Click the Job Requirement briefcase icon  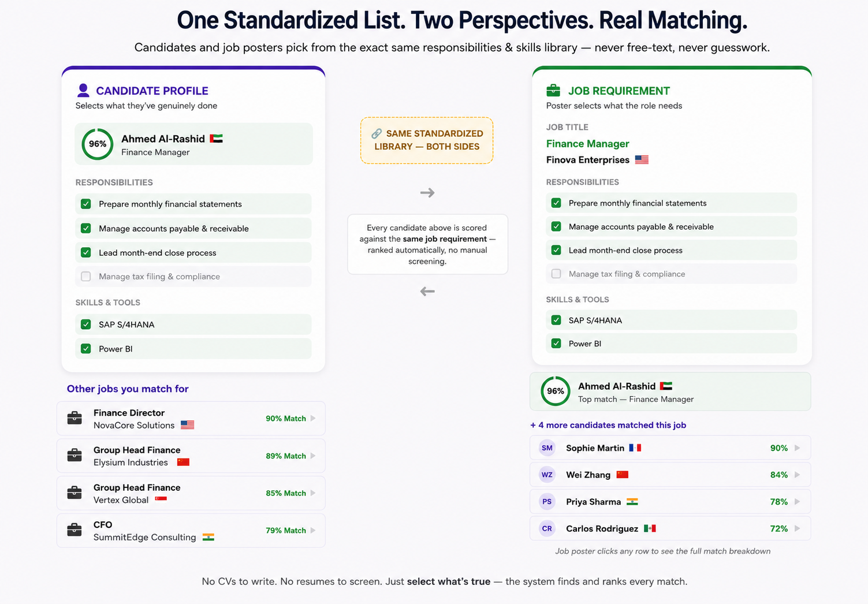click(x=553, y=90)
